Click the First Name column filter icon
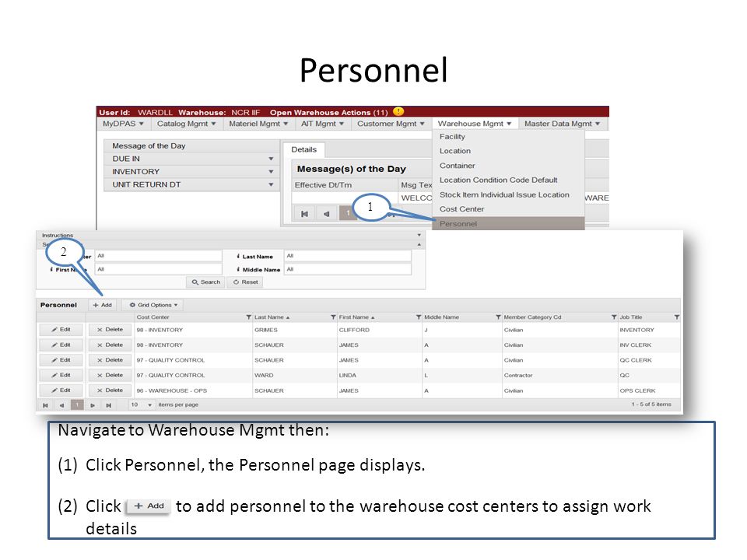This screenshot has width=747, height=560. click(x=419, y=317)
